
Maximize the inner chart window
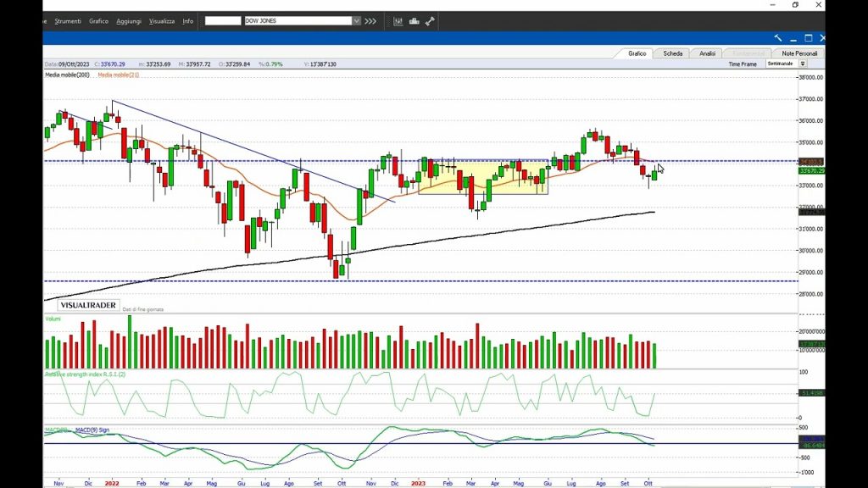pos(808,38)
